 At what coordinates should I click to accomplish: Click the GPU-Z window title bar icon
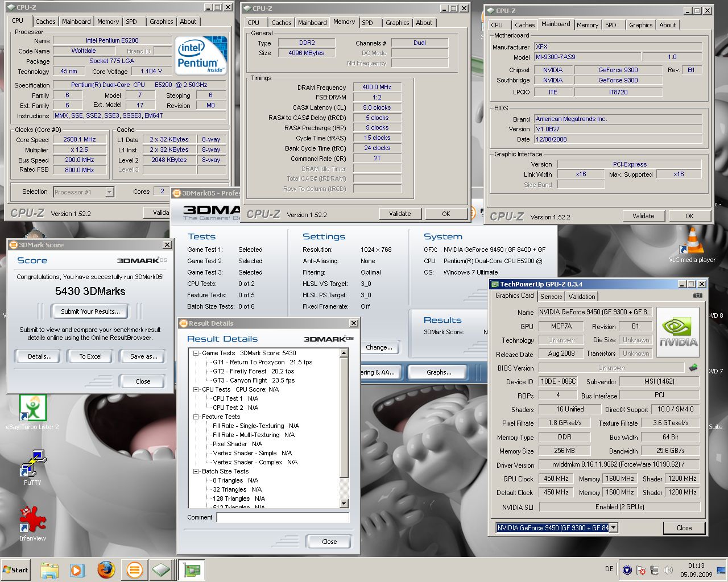point(494,284)
